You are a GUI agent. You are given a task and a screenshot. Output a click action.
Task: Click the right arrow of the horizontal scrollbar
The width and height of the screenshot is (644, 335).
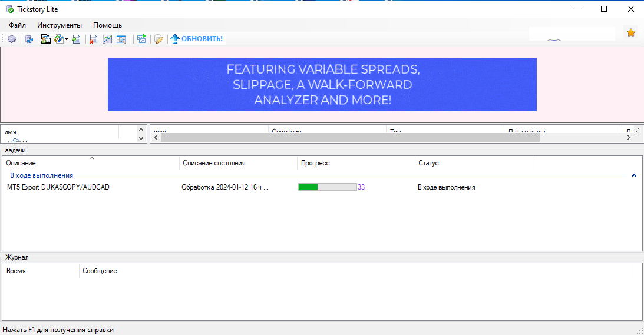coord(629,138)
